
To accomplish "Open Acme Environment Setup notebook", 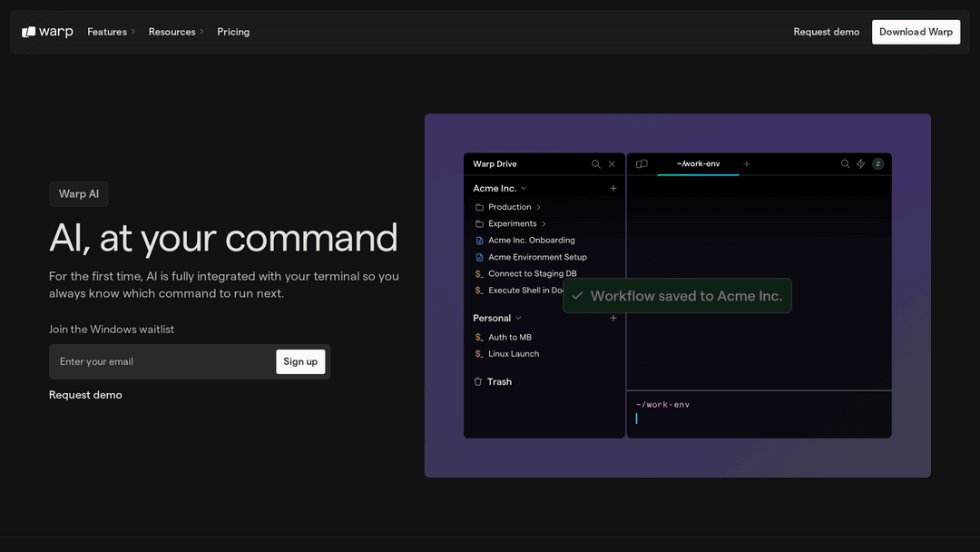I will 537,257.
